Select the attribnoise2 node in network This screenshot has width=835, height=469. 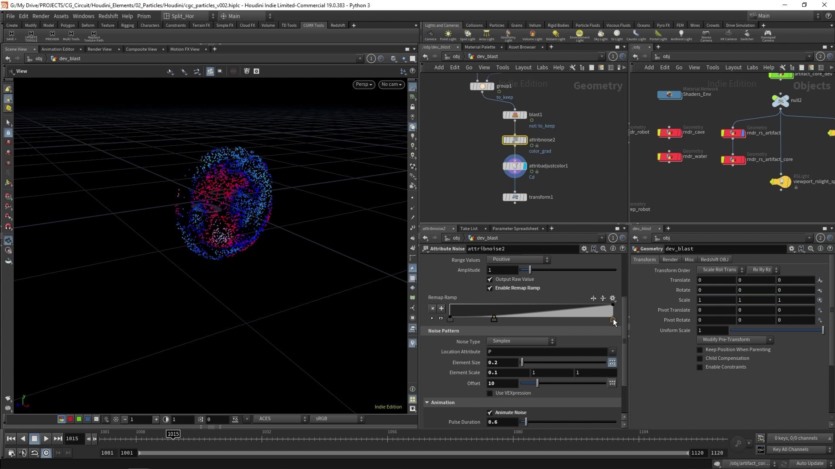click(x=514, y=140)
